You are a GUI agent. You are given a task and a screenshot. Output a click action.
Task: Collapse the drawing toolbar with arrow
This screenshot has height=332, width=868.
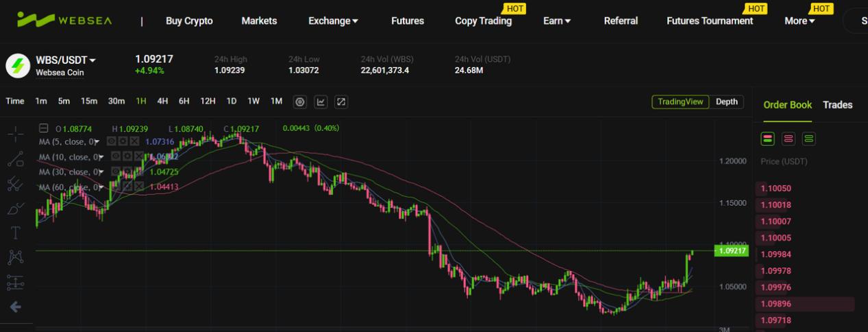click(15, 307)
